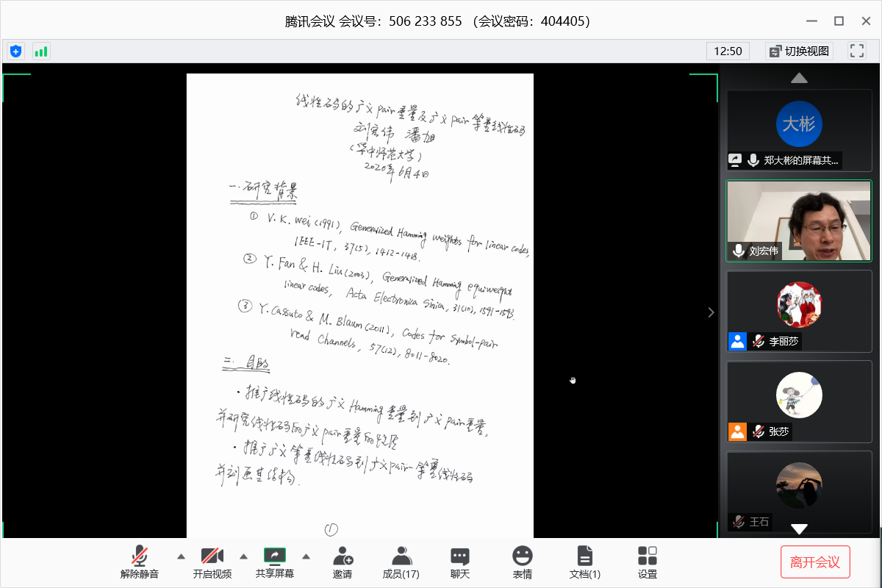Open the Emoji (表情) reactions
The image size is (882, 588).
(523, 562)
